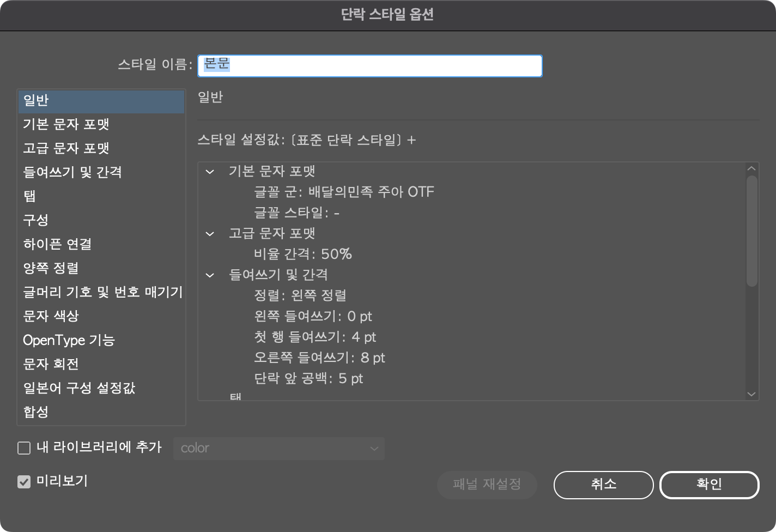Viewport: 776px width, 532px height.
Task: Open the 일본어 구성 설정값 page
Action: pyautogui.click(x=80, y=388)
